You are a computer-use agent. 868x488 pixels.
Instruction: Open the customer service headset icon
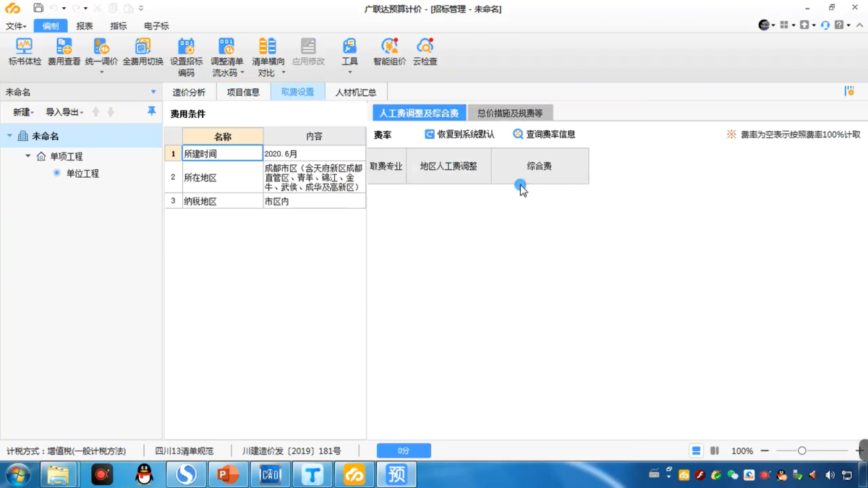(x=825, y=25)
